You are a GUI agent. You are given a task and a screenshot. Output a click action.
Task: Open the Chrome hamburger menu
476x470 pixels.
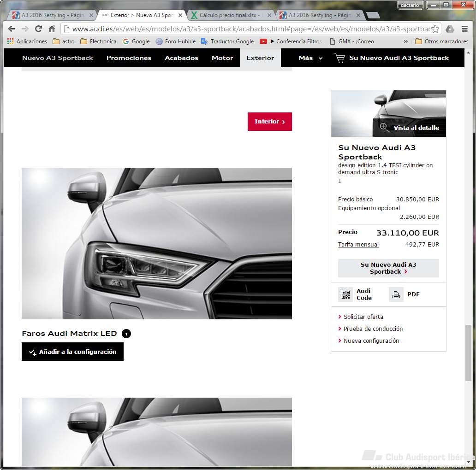tap(464, 29)
